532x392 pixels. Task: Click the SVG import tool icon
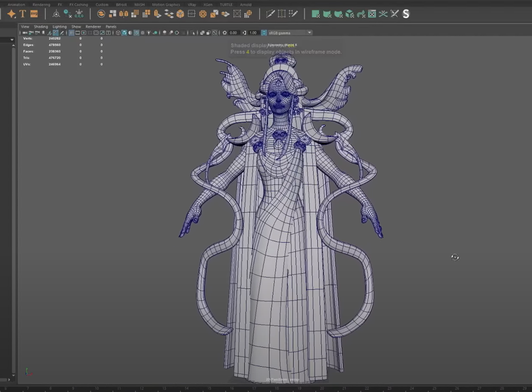click(34, 14)
